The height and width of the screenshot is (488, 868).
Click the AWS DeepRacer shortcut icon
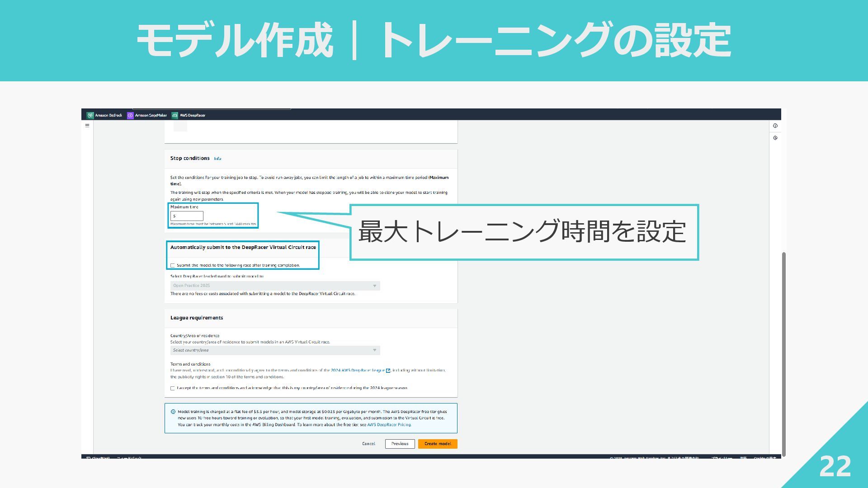click(x=175, y=115)
